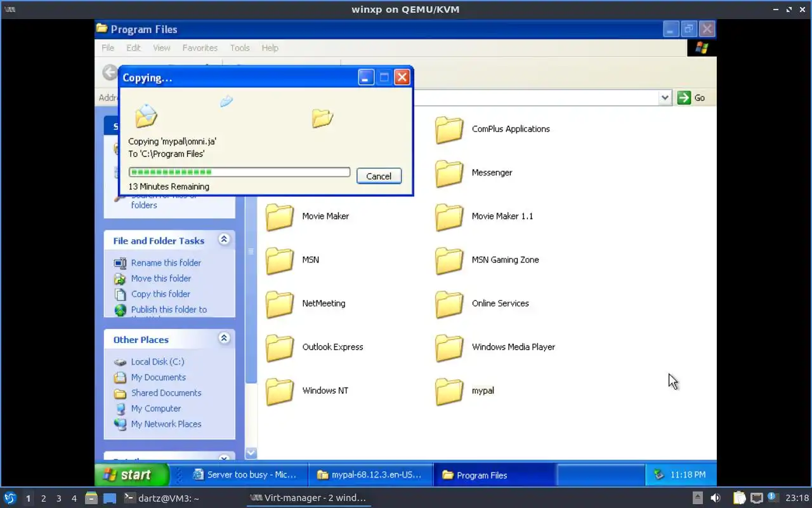Open the Favorites menu
Image resolution: width=812 pixels, height=508 pixels.
[x=200, y=48]
